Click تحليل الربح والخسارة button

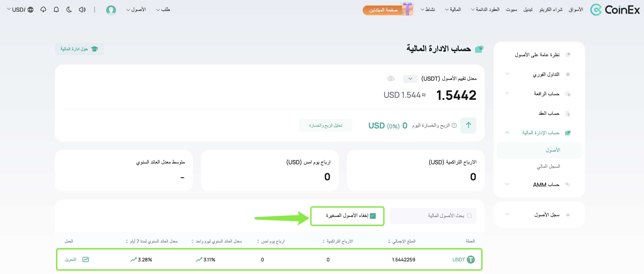(326, 125)
